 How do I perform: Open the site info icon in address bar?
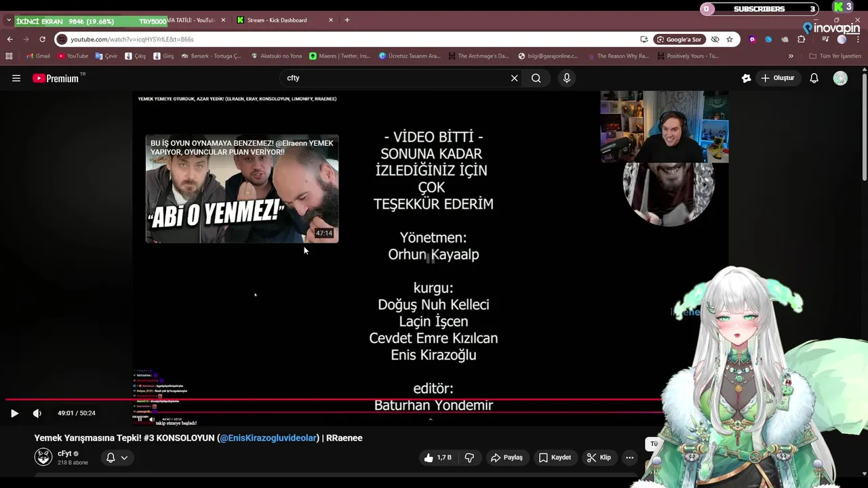(x=62, y=39)
